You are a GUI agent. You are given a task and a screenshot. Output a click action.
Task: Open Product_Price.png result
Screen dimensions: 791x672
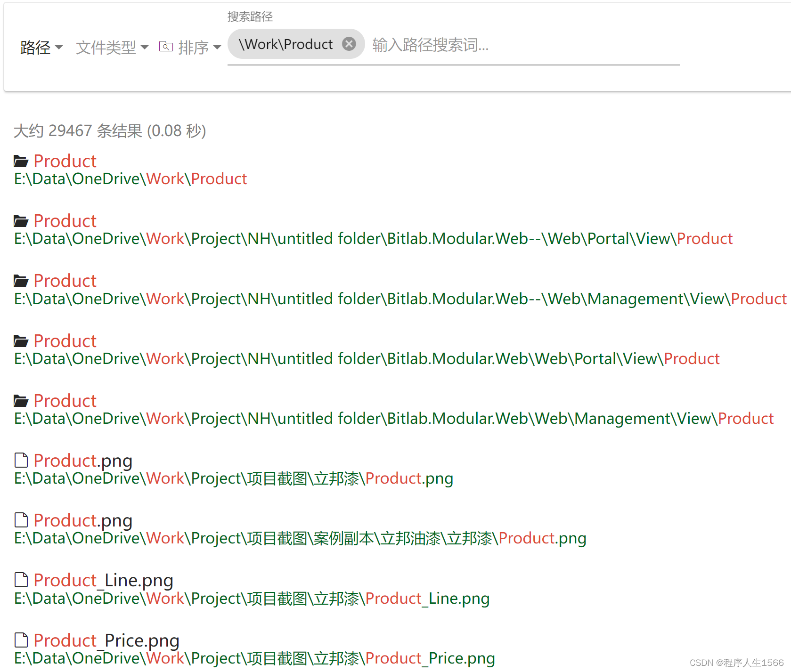106,640
